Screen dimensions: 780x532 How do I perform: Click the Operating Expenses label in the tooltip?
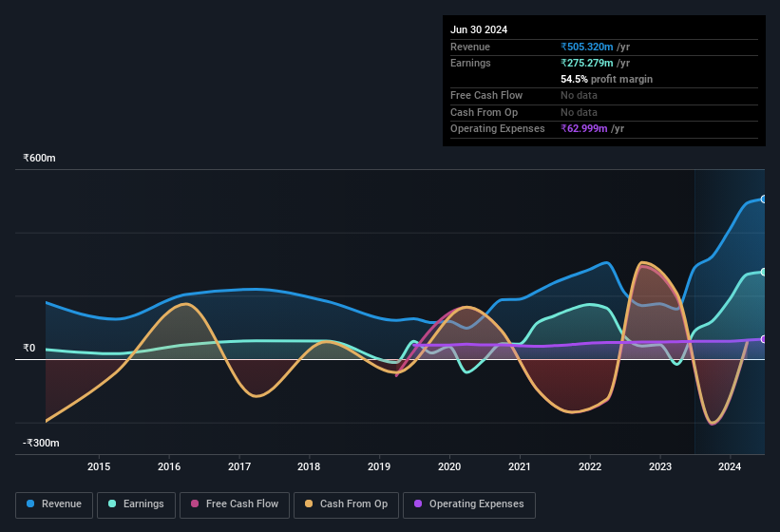tap(498, 128)
